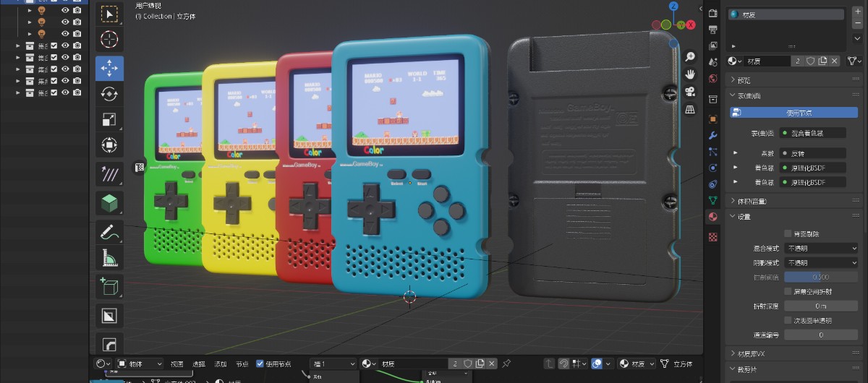Viewport: 868px width, 383px height.
Task: Select the Cursor tool in the toolbar
Action: click(109, 39)
